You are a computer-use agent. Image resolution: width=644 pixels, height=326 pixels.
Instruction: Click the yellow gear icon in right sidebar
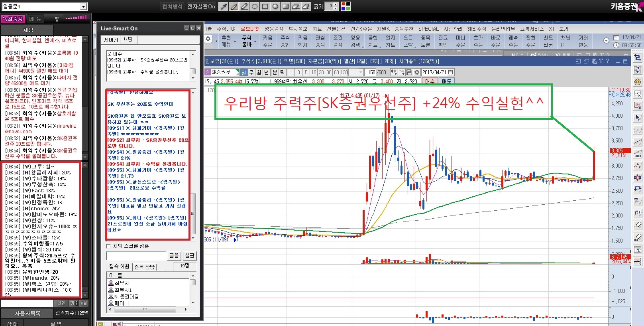638,82
